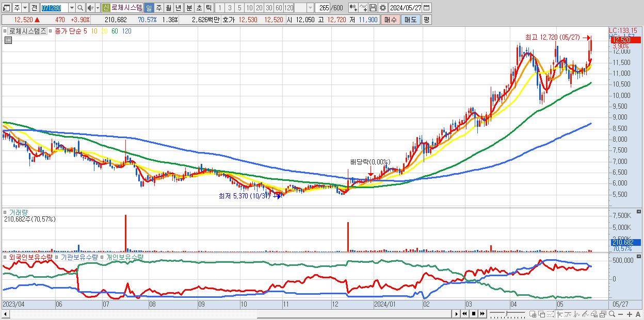644x320 pixels.
Task: Click the panel layout icon at top-left
Action: point(7,8)
